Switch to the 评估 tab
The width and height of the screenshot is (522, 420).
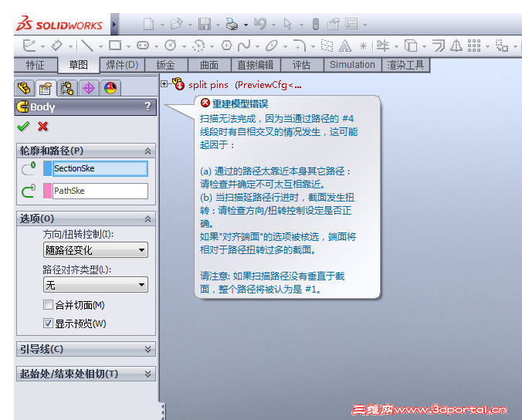pyautogui.click(x=302, y=65)
